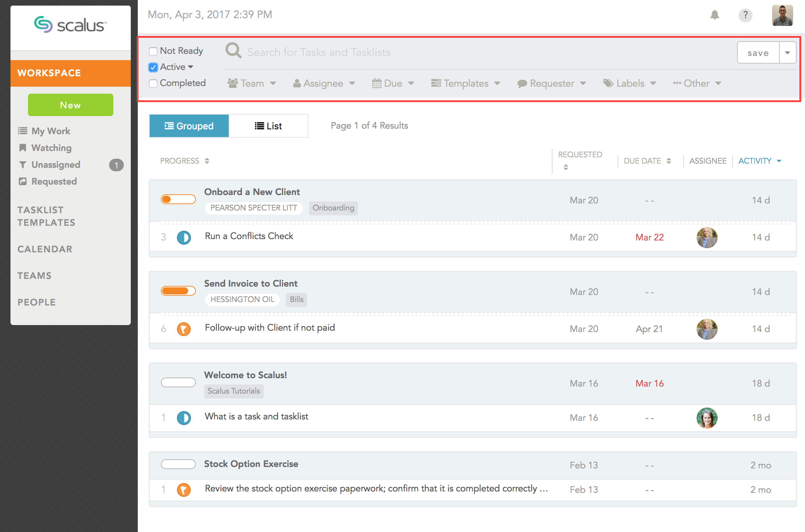
Task: Click the half-filled blue status icon for Run a Conflicts Check
Action: 184,238
